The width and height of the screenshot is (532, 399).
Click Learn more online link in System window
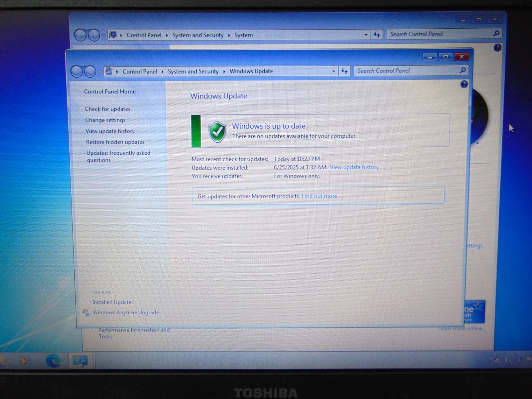(462, 329)
